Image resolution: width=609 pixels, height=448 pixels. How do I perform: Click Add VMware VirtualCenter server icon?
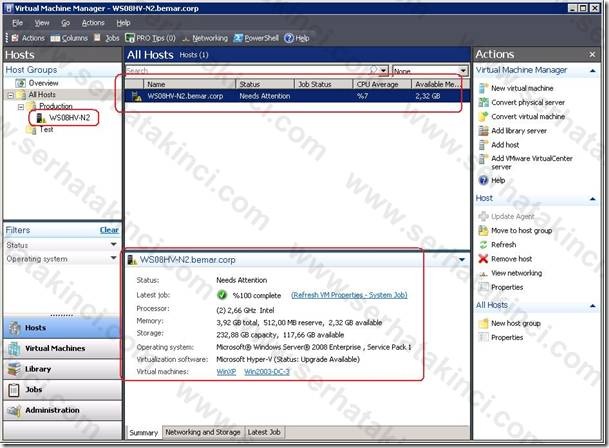click(483, 159)
